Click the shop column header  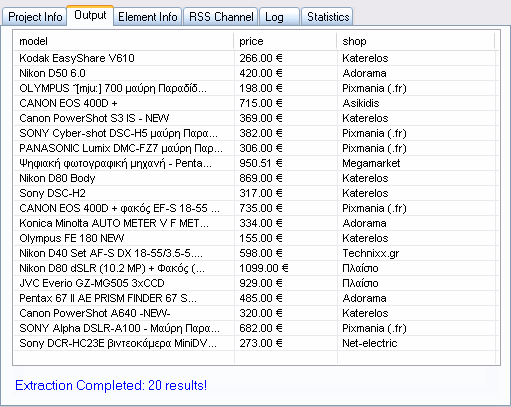[x=416, y=41]
